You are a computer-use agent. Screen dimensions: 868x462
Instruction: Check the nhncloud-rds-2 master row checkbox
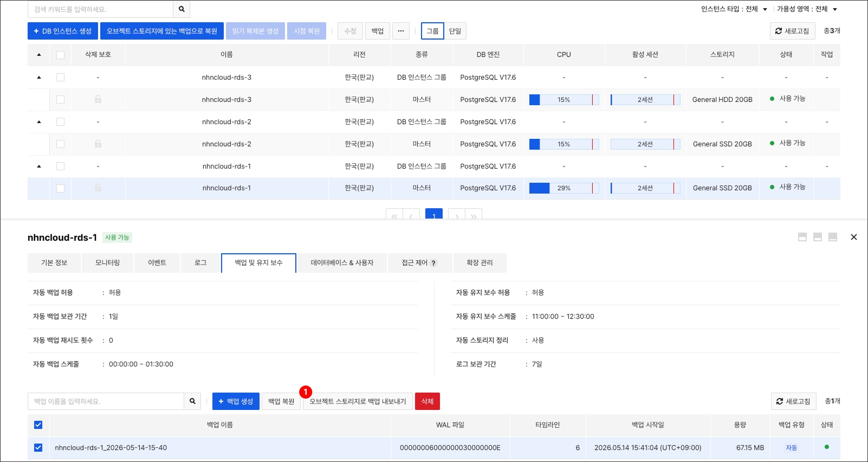click(60, 144)
